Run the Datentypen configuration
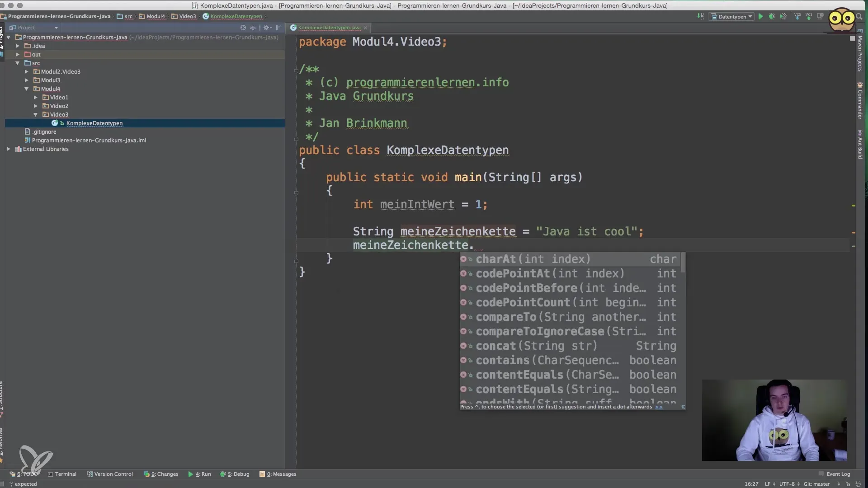Viewport: 868px width, 488px height. click(761, 17)
